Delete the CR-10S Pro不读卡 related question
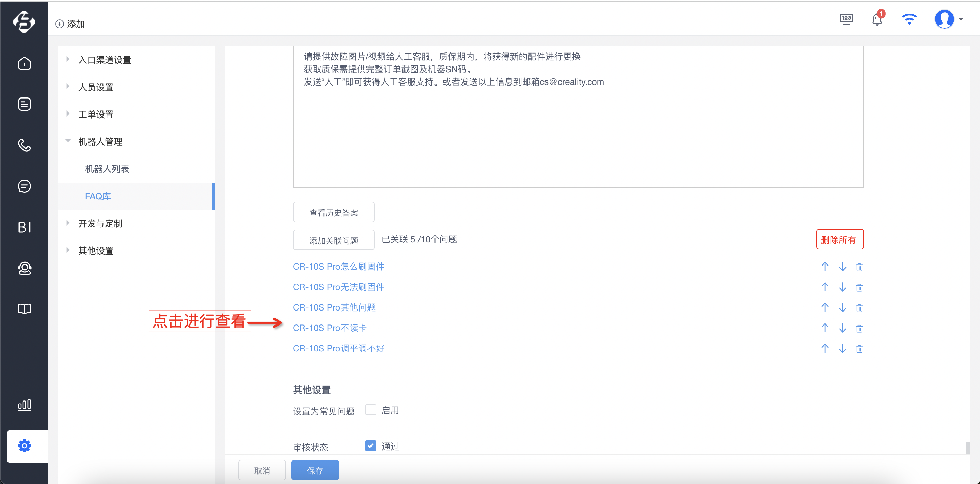 coord(859,328)
